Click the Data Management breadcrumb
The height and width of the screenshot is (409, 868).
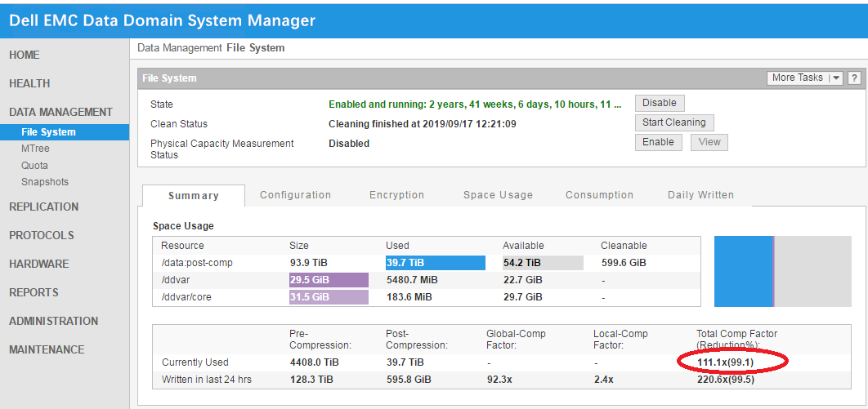coord(179,48)
